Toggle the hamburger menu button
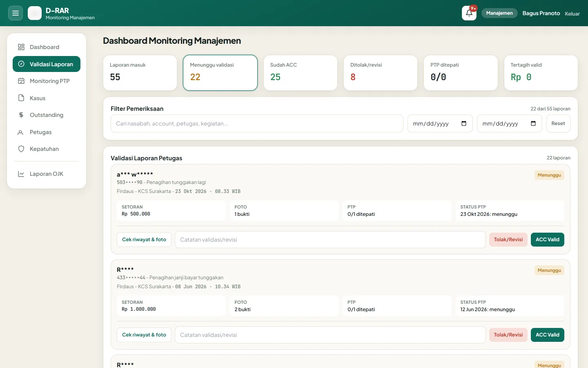 pos(16,13)
